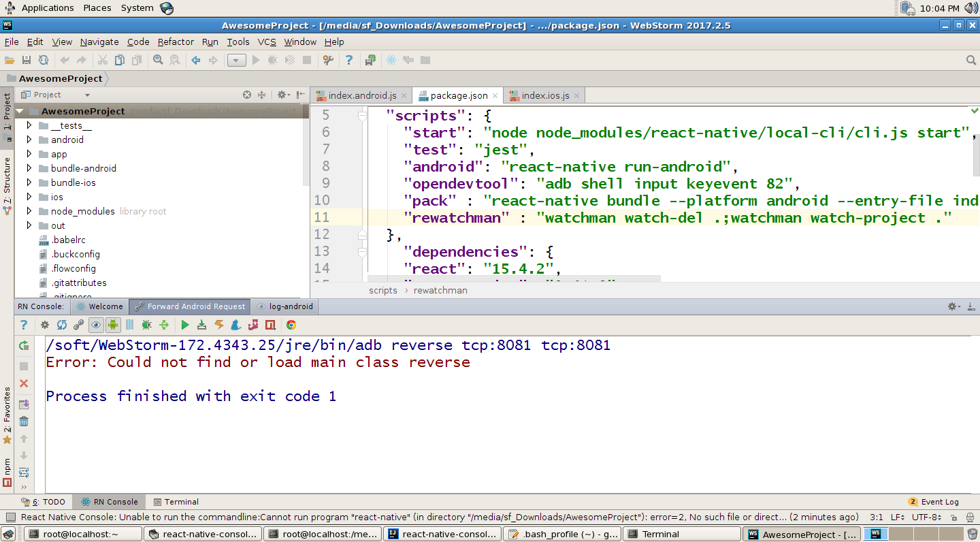Open the run configuration dropdown

[235, 60]
